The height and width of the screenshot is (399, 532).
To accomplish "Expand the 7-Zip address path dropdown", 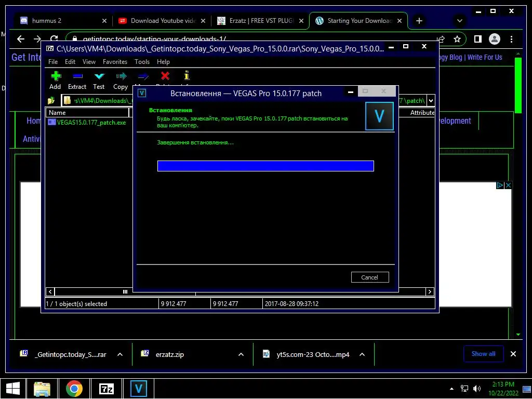I will point(431,100).
